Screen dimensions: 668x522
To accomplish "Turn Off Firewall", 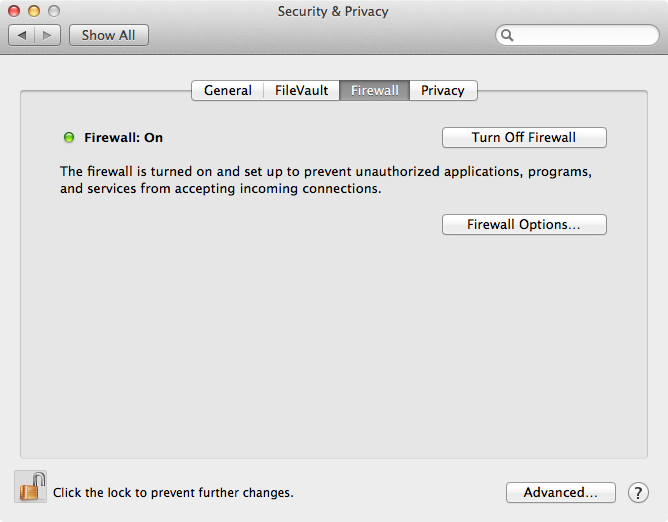I will (524, 137).
